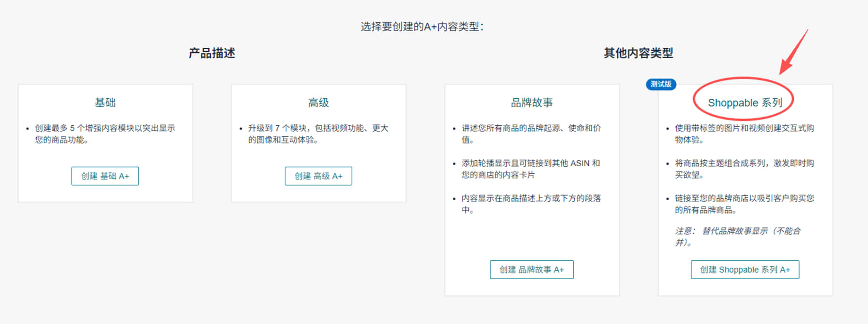Click the blue 测试版 badge
This screenshot has height=324, width=868.
point(661,84)
